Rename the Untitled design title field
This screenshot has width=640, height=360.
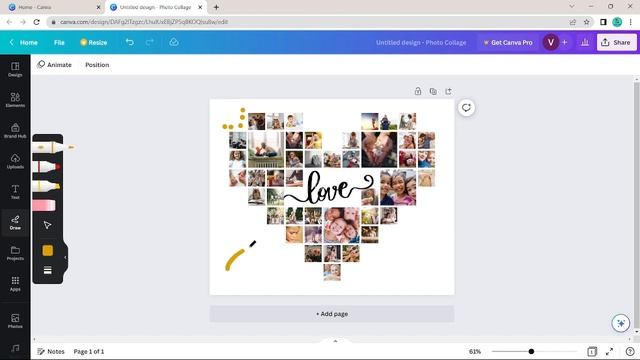421,42
